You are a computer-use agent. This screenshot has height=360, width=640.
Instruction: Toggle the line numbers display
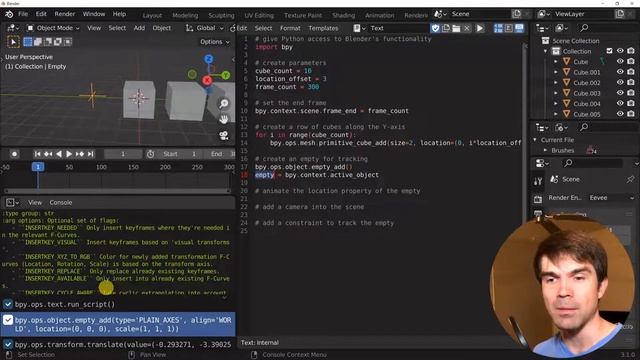click(498, 28)
